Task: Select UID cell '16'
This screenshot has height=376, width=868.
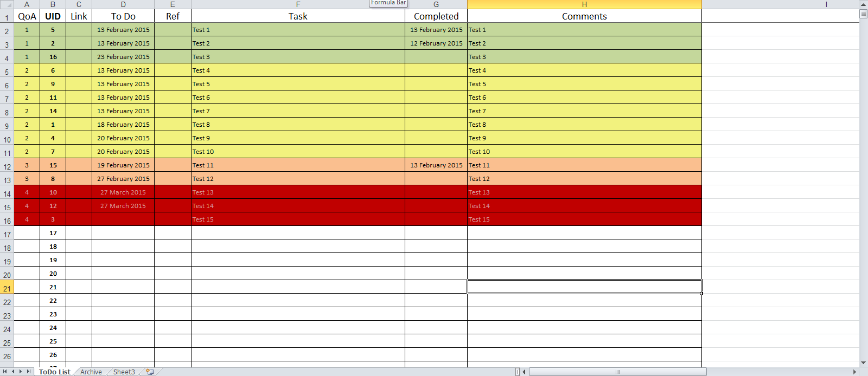Action: 53,57
